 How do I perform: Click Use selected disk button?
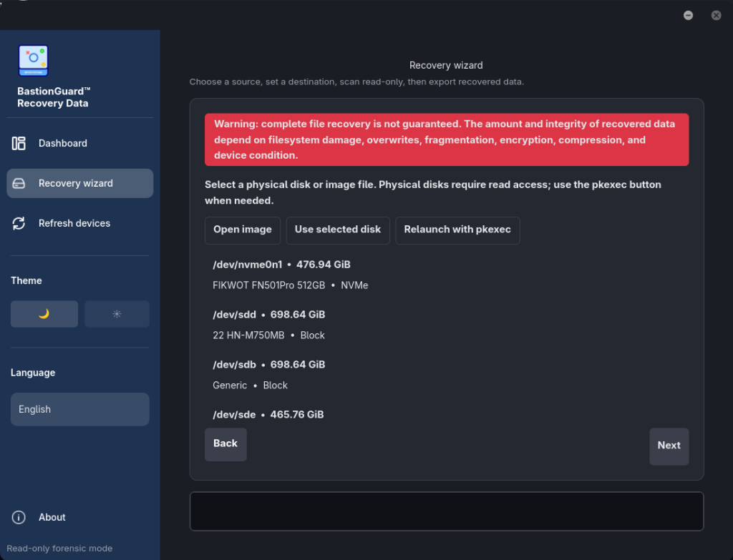pyautogui.click(x=338, y=230)
